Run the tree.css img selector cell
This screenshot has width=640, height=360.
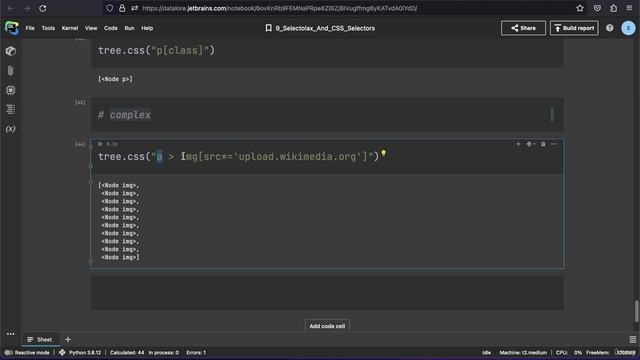click(x=100, y=144)
